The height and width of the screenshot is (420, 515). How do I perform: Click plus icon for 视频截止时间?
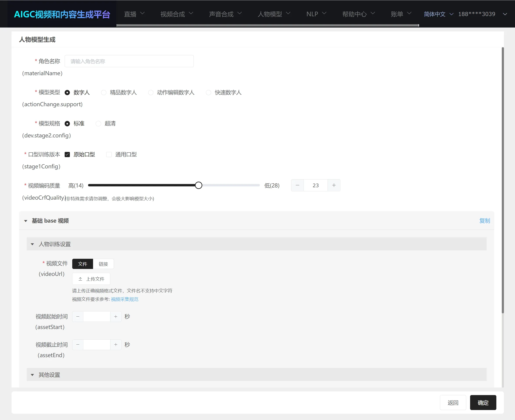point(116,345)
